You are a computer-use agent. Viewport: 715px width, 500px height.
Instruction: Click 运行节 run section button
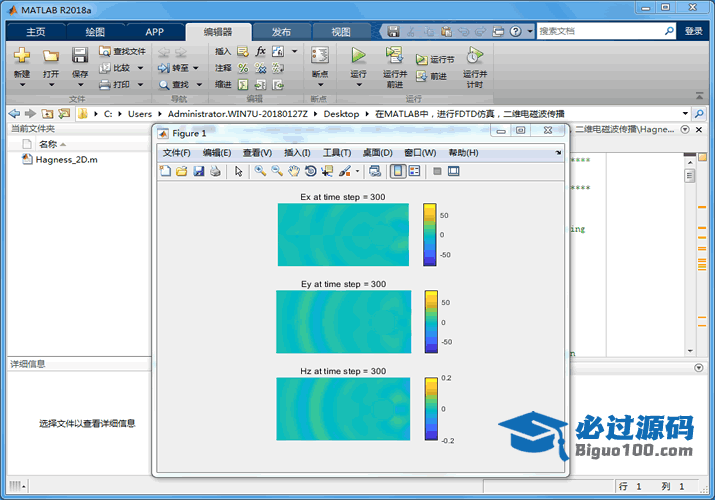point(435,59)
